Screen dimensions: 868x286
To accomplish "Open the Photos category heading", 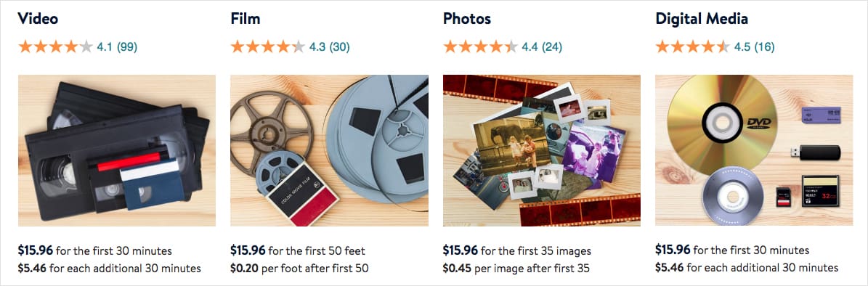I will click(x=466, y=19).
